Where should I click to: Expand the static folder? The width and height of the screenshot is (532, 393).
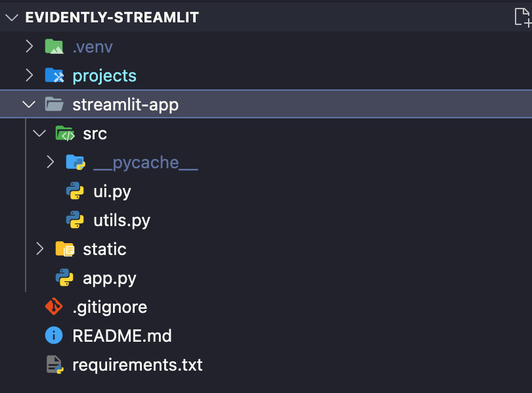39,249
